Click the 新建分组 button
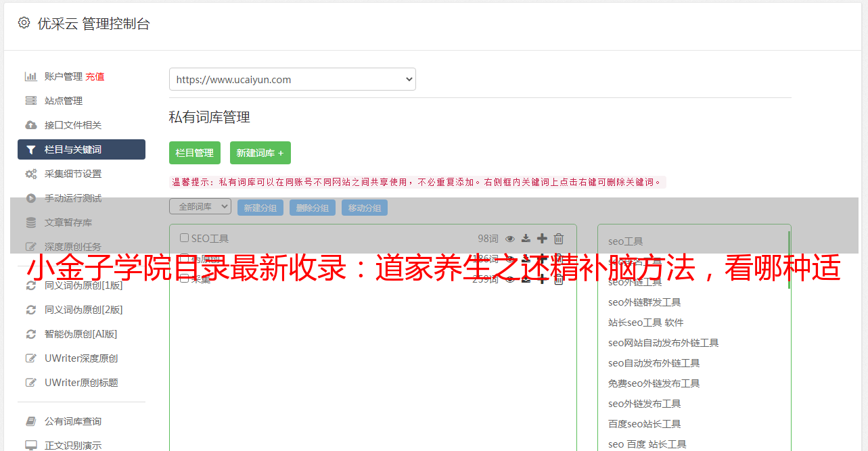The height and width of the screenshot is (451, 868). pyautogui.click(x=260, y=208)
